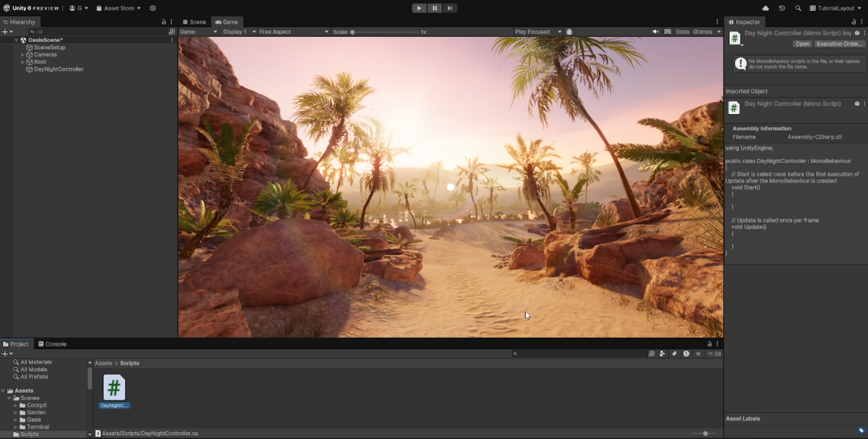The width and height of the screenshot is (868, 439).
Task: Click the Open script button
Action: pos(802,44)
